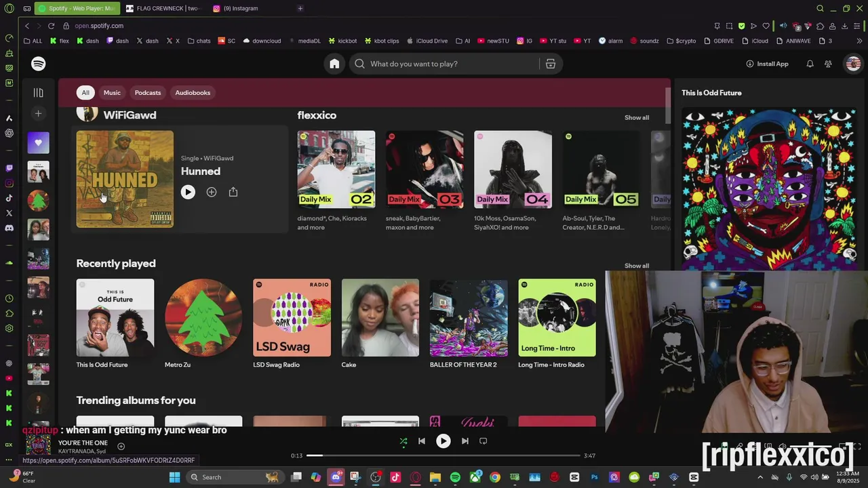Open Daily Mix 02 card
This screenshot has height=488, width=868.
click(336, 182)
